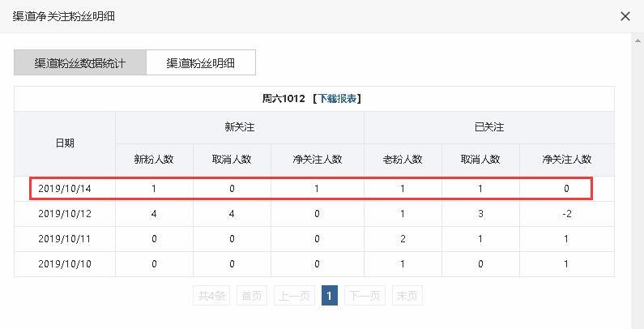Click the 日期 column header
The width and height of the screenshot is (644, 329).
coord(65,143)
